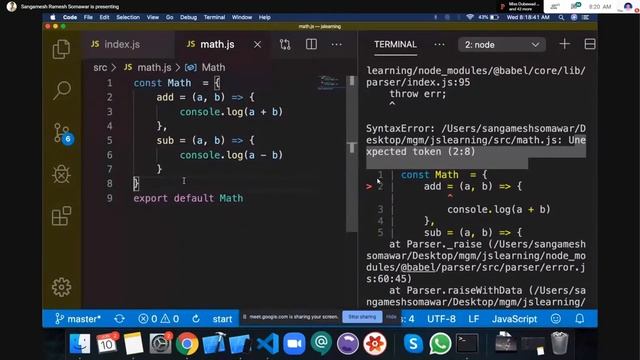Open the Search view in activity bar

click(62, 90)
